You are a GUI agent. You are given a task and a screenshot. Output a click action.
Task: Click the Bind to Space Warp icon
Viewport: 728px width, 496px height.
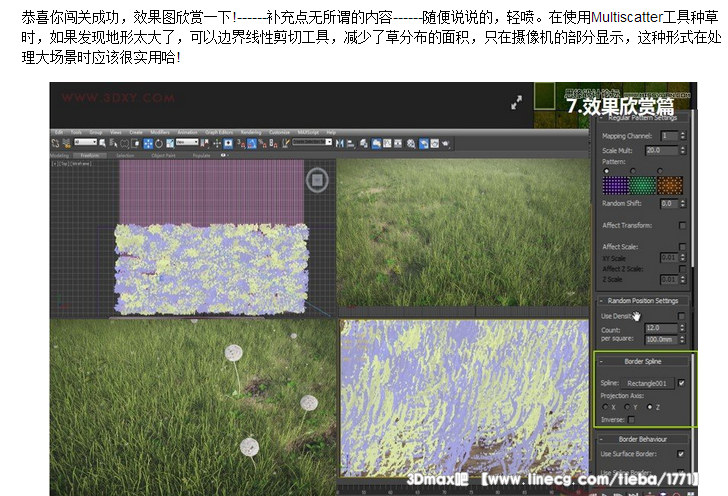coord(66,143)
